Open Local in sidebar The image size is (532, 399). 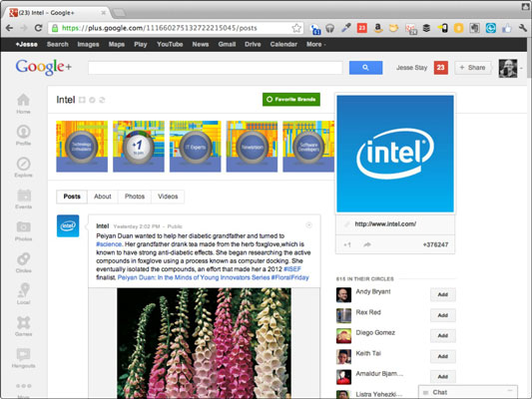(x=23, y=294)
